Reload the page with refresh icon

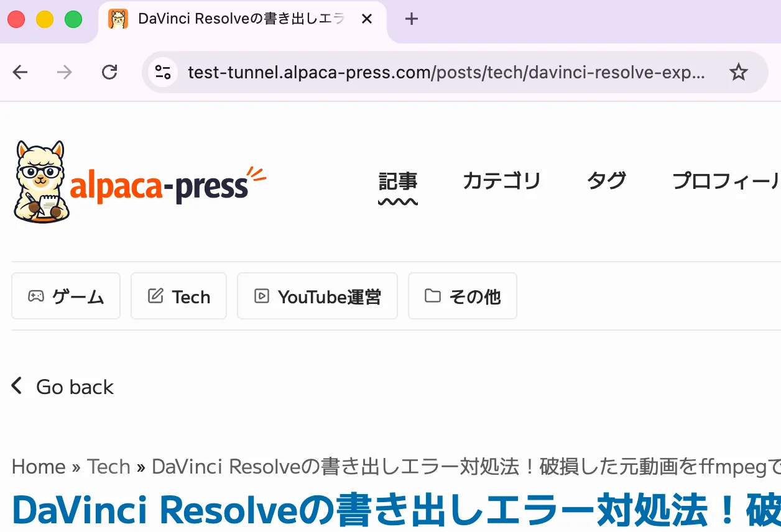(x=109, y=73)
